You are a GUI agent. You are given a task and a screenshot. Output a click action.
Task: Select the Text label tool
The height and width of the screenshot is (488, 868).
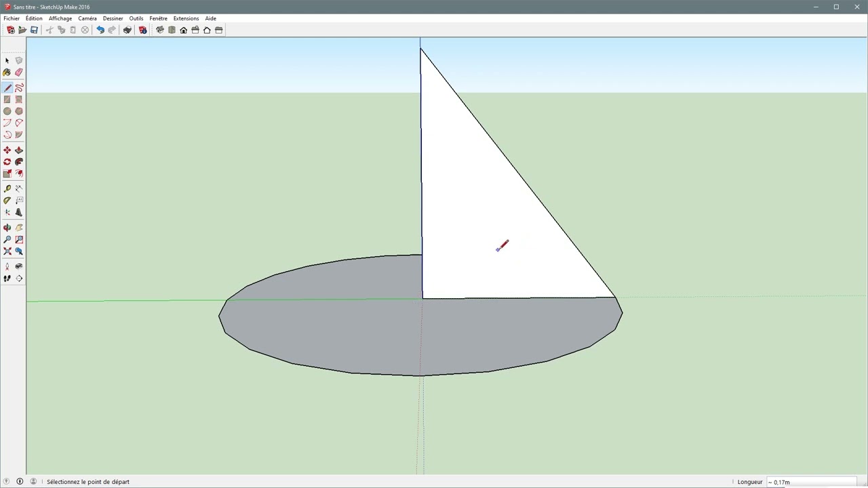pos(19,200)
